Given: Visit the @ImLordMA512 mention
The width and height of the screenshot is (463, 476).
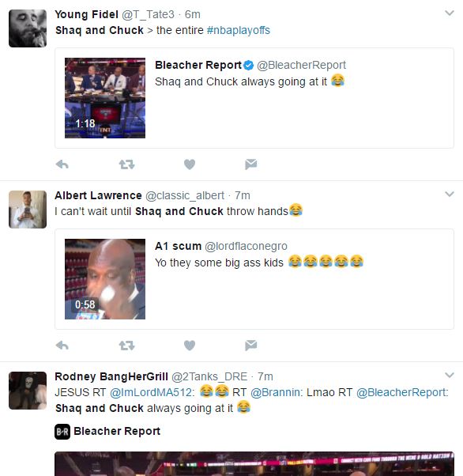Looking at the screenshot, I should (152, 392).
